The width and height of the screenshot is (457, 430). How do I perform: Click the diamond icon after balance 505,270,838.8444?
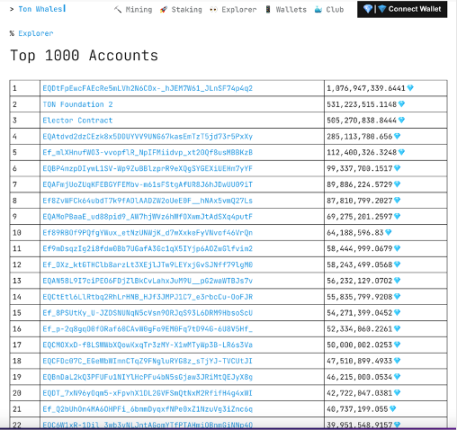coord(402,120)
